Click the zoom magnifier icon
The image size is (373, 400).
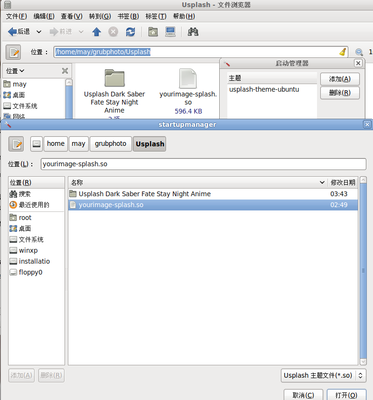point(359,52)
